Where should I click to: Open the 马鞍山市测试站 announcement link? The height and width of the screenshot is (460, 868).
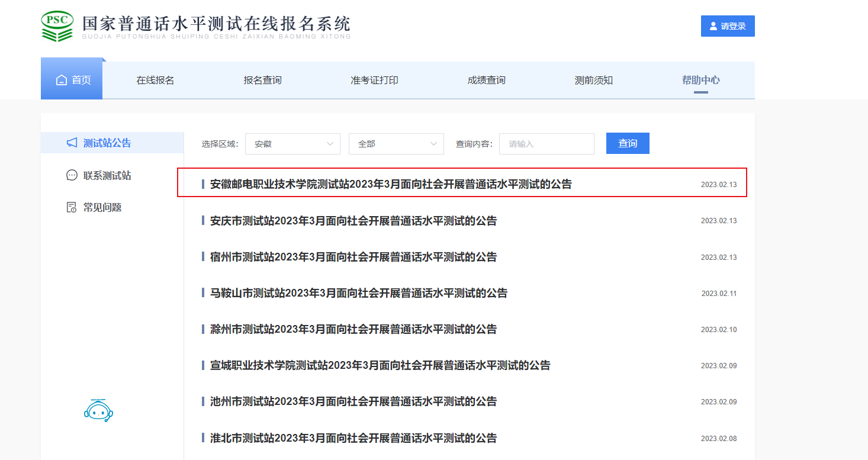click(358, 293)
